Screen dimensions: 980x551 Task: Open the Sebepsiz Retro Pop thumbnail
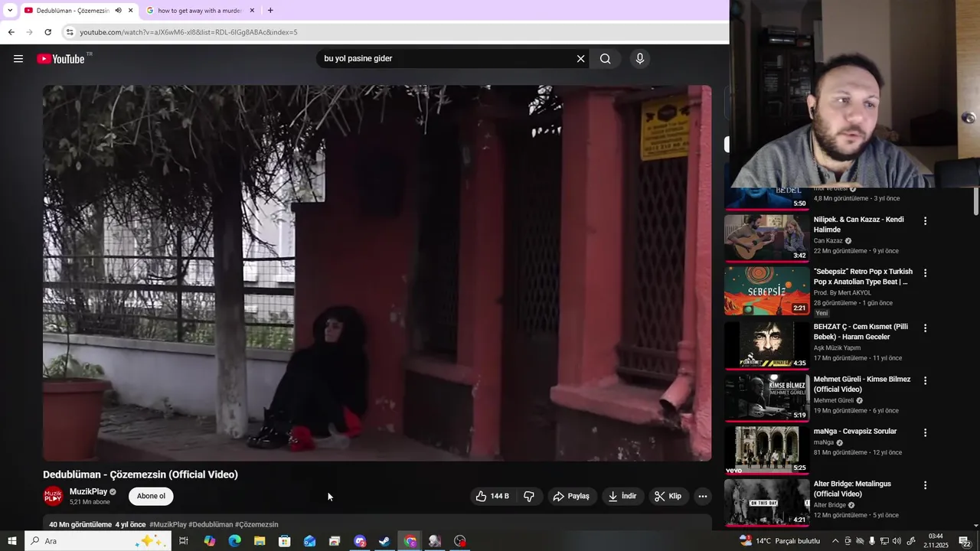tap(766, 290)
